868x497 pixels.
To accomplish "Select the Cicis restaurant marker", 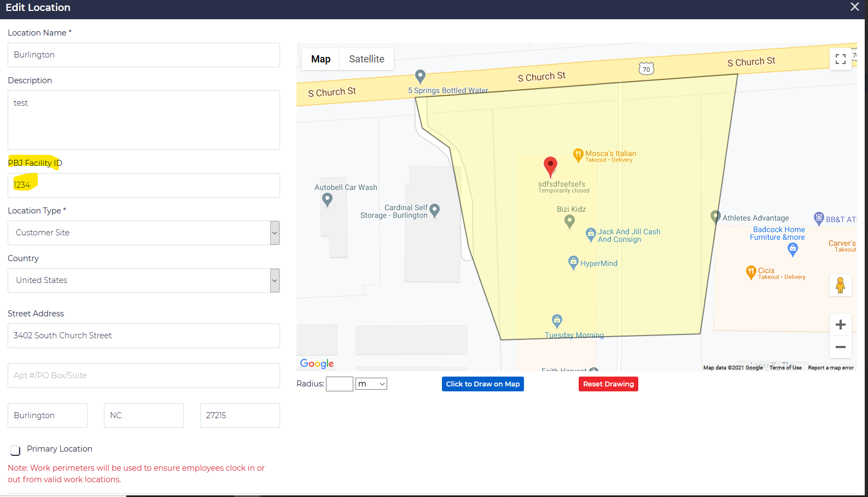I will [x=751, y=271].
